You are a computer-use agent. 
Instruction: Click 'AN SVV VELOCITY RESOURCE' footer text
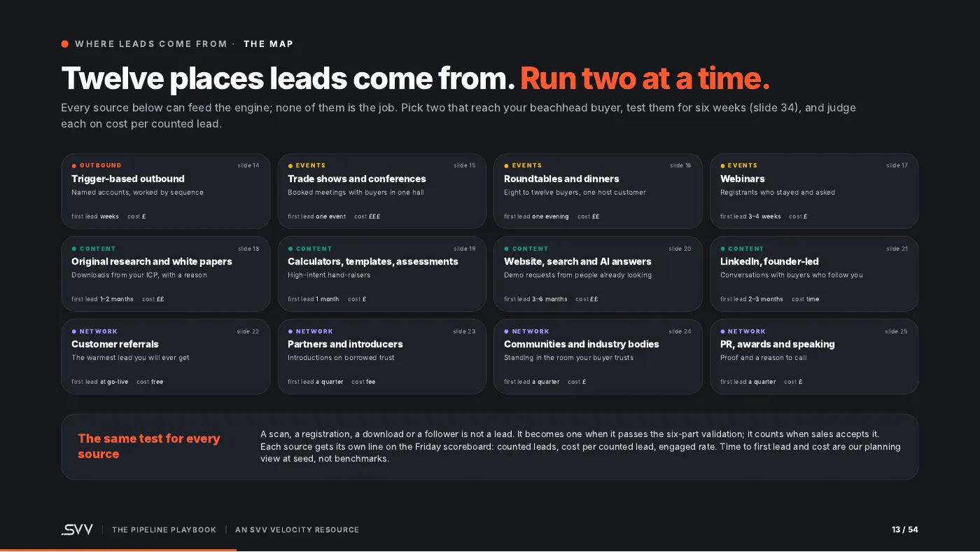coord(297,530)
